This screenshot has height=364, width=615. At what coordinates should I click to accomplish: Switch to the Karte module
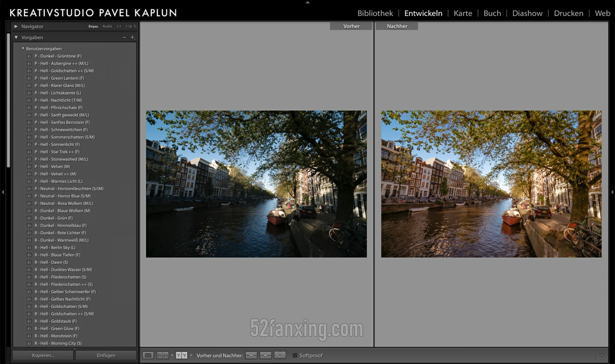click(x=463, y=13)
